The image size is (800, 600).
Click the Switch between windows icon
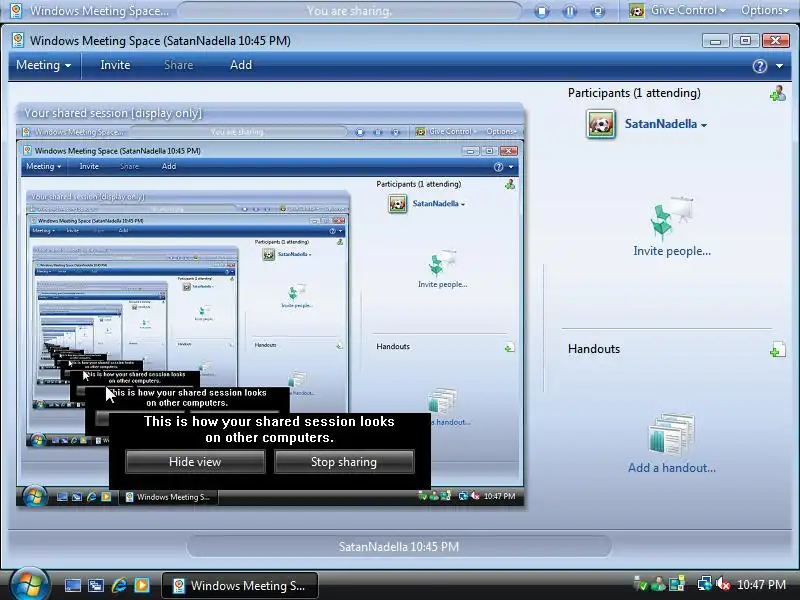(96, 585)
